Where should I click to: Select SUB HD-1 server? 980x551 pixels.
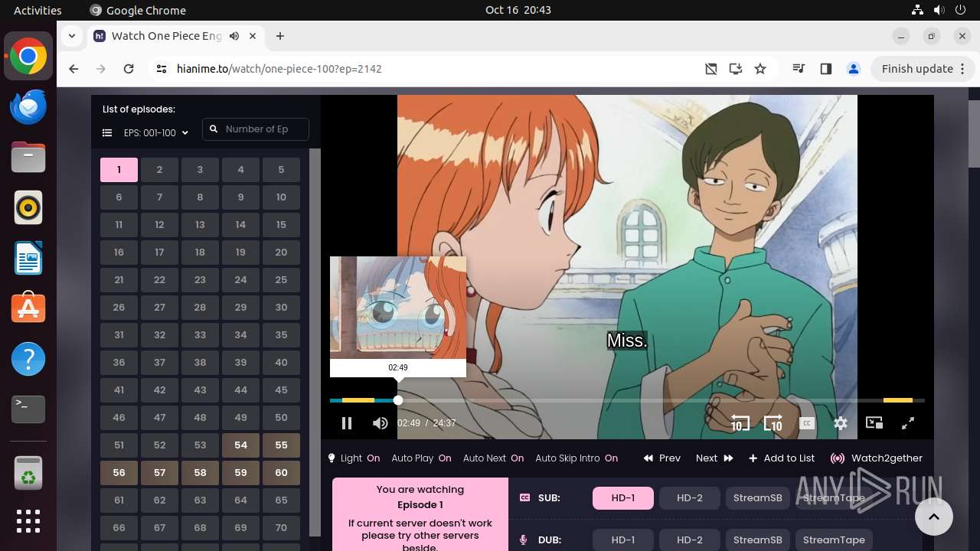[623, 498]
